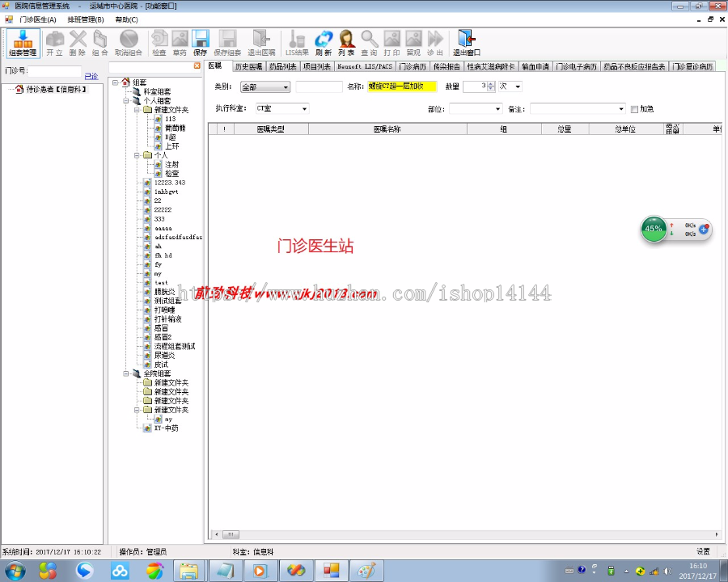The image size is (728, 582).
Task: Click the 开立 (create order) icon
Action: 55,42
